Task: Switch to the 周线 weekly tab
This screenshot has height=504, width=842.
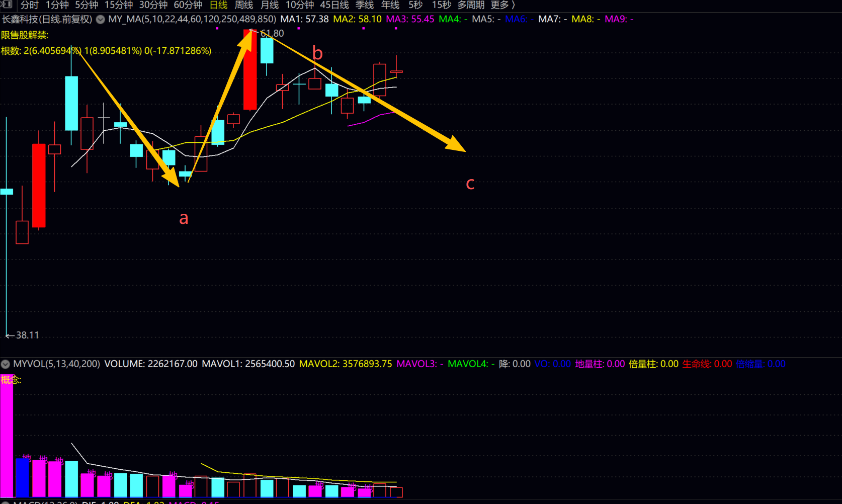Action: (x=244, y=5)
